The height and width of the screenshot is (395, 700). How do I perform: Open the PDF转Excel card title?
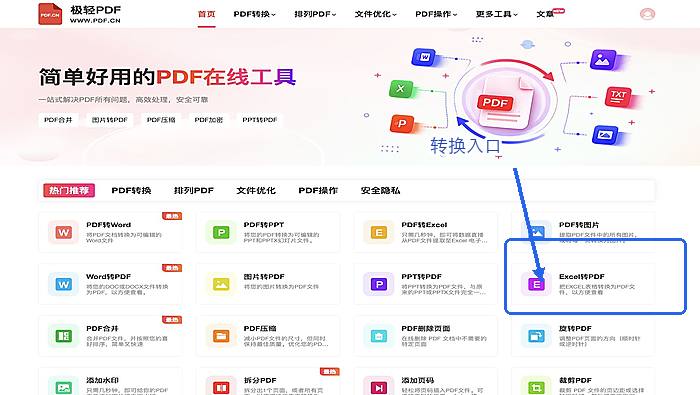[x=424, y=225]
